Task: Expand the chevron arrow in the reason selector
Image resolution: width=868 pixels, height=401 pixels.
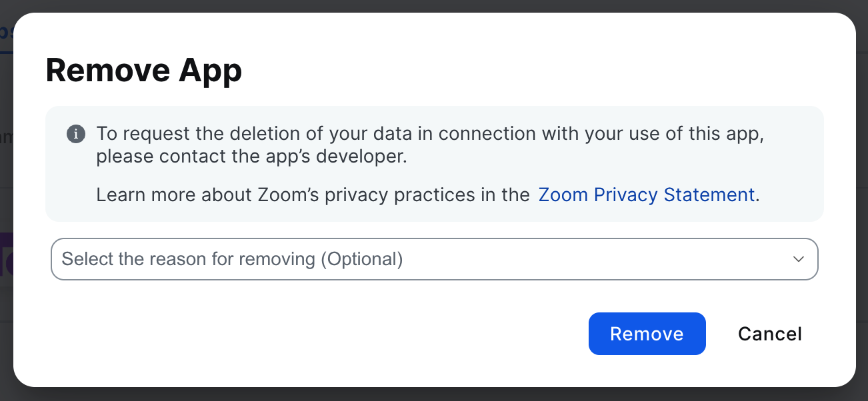Action: [798, 259]
